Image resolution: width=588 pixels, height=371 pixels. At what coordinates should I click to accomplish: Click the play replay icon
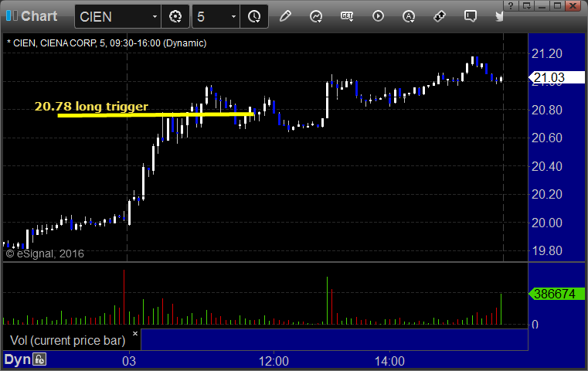coord(378,16)
